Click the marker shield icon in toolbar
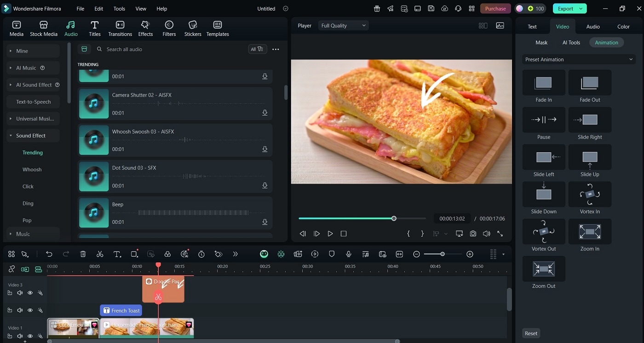Image resolution: width=644 pixels, height=343 pixels. (x=332, y=254)
